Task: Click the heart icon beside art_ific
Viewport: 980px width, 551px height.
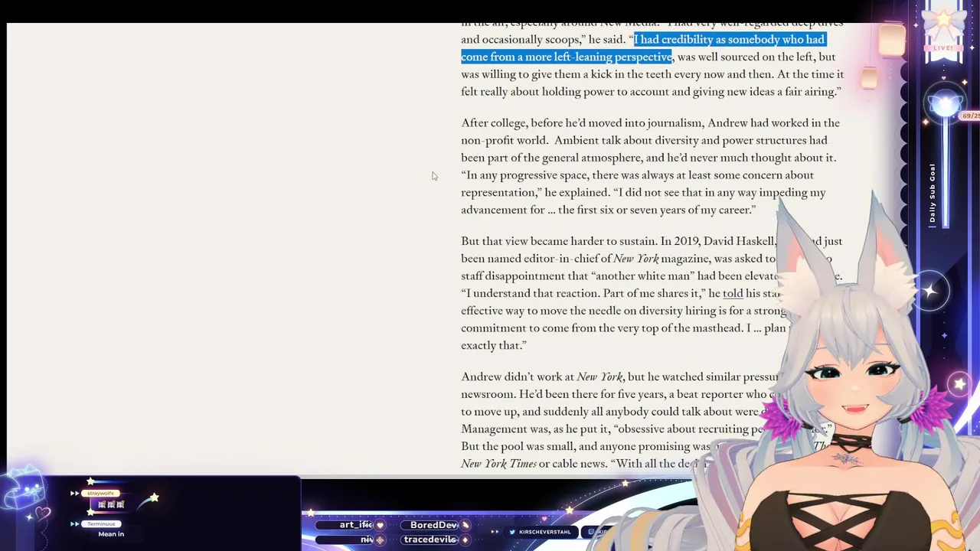Action: [380, 526]
